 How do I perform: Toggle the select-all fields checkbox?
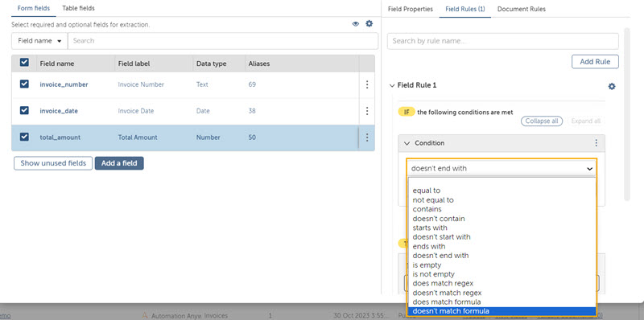[24, 63]
